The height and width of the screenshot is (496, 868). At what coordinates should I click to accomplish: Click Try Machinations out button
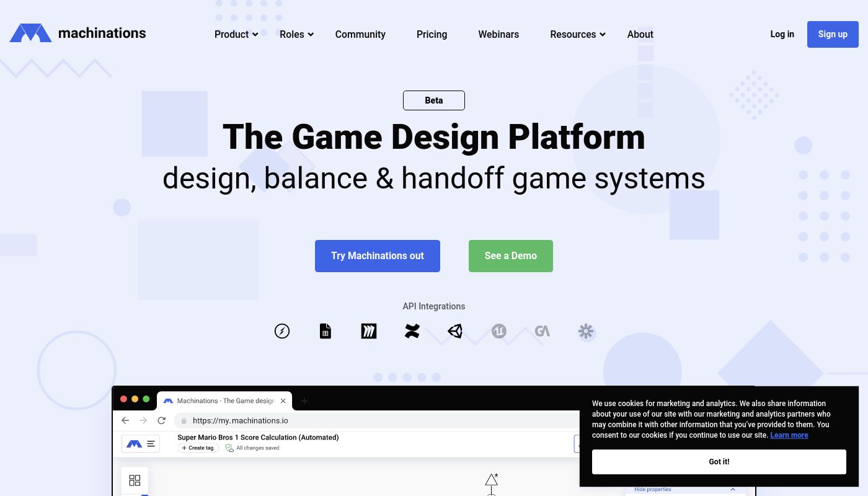coord(378,256)
